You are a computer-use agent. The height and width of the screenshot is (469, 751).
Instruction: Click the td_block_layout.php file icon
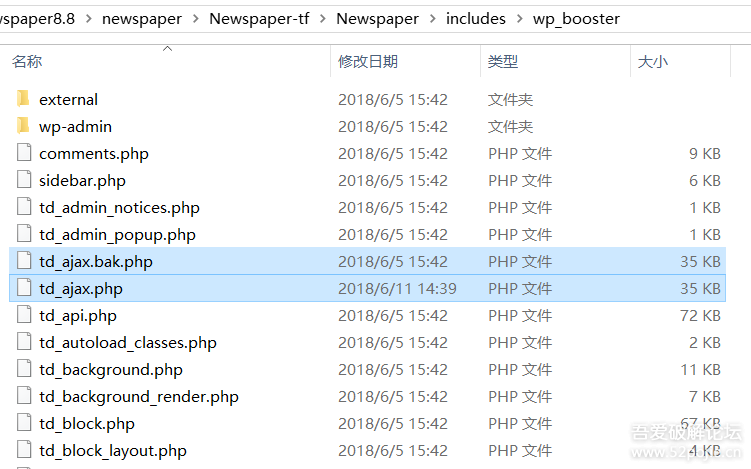pos(24,450)
